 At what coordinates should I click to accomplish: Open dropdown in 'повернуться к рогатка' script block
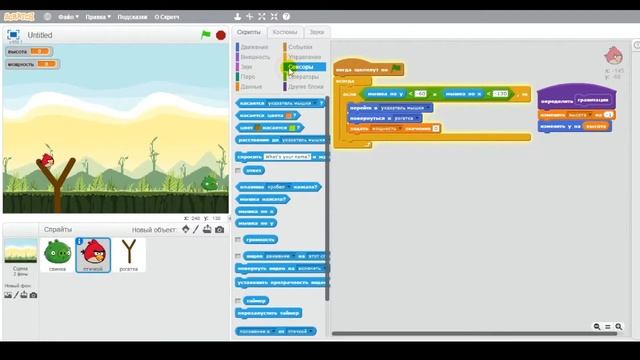tap(417, 118)
